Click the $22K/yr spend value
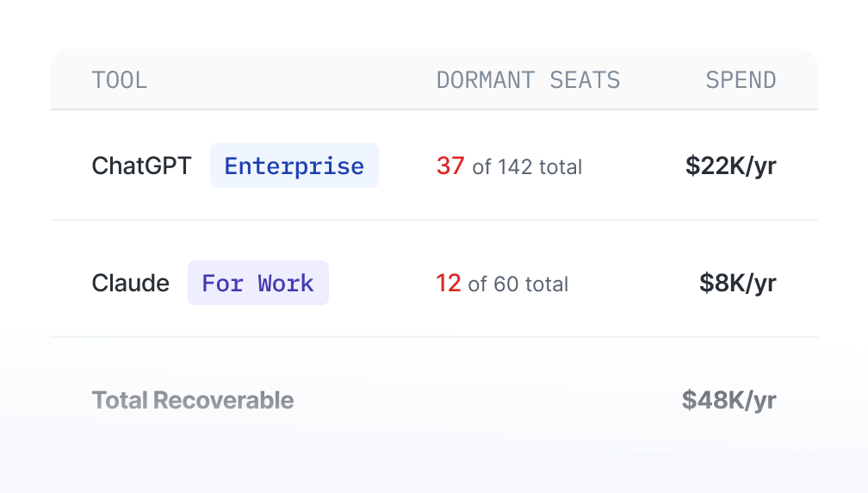 [731, 165]
